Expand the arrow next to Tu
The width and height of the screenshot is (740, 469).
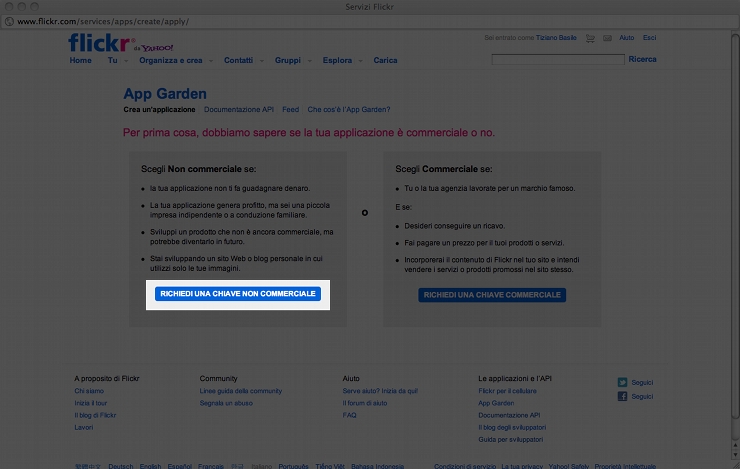(x=126, y=61)
